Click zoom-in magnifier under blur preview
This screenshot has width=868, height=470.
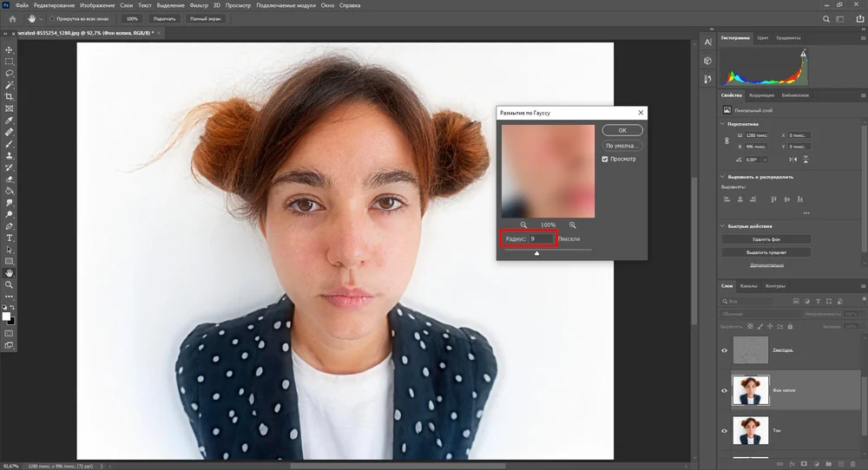coord(572,225)
